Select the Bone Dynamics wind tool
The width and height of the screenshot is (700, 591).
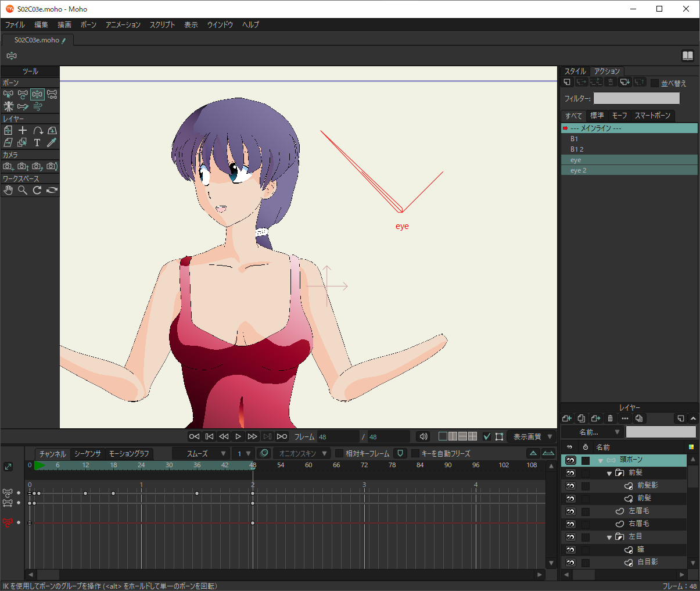pos(37,106)
